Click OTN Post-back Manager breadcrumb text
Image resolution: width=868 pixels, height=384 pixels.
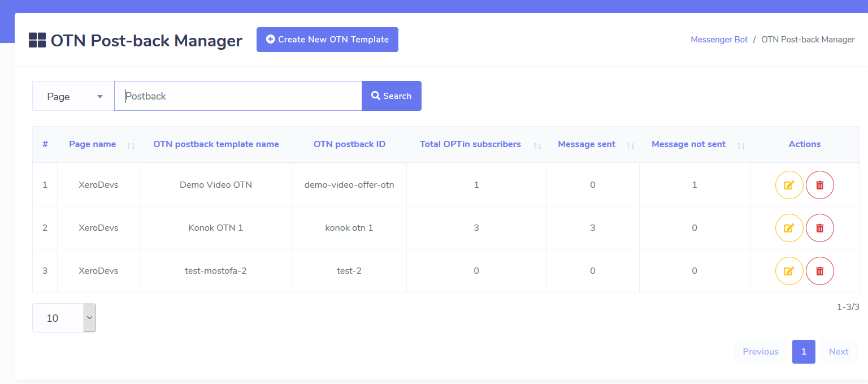click(x=808, y=40)
